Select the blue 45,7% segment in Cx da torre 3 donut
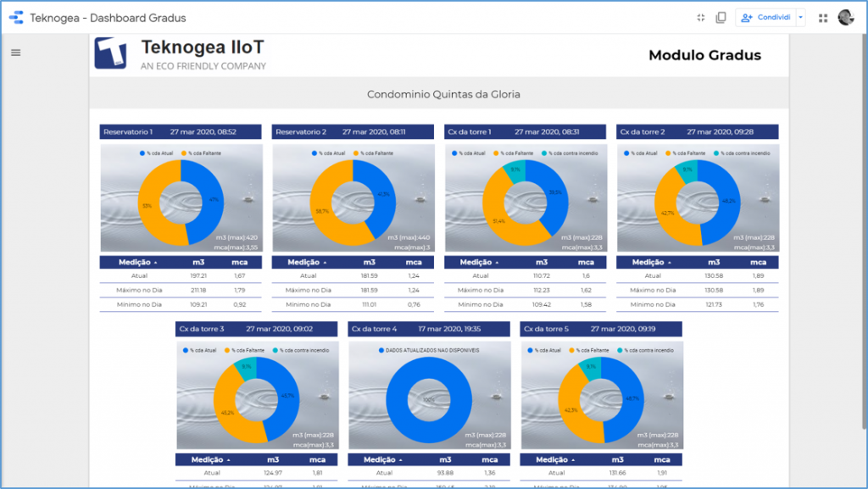This screenshot has width=868, height=489. [x=287, y=396]
